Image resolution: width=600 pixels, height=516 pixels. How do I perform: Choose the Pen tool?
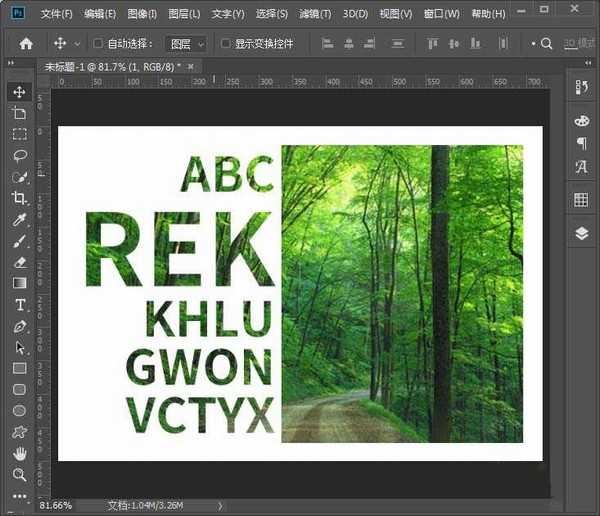(19, 327)
